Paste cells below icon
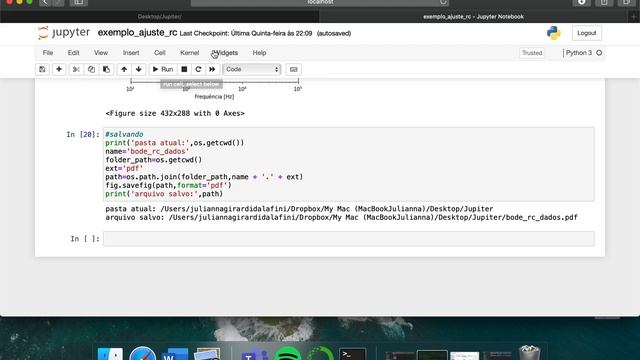The image size is (640, 360). 106,69
